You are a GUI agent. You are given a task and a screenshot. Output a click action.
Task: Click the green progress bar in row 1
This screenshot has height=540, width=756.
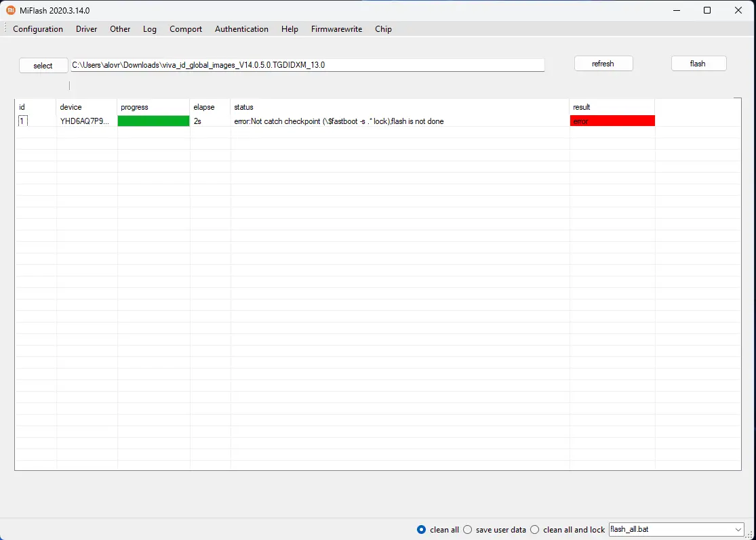[x=153, y=121]
